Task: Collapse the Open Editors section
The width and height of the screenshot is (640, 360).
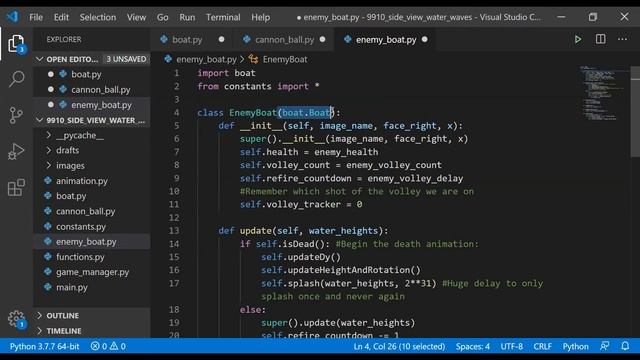Action: click(40, 59)
